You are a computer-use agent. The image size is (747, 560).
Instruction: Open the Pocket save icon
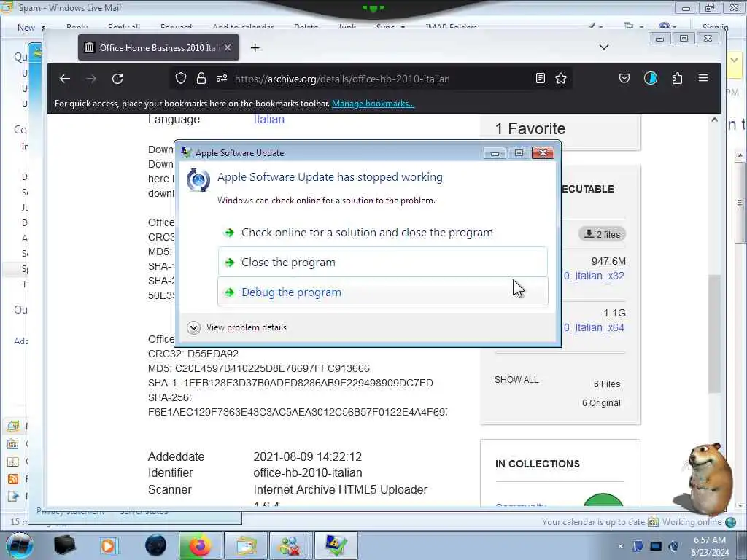(624, 79)
